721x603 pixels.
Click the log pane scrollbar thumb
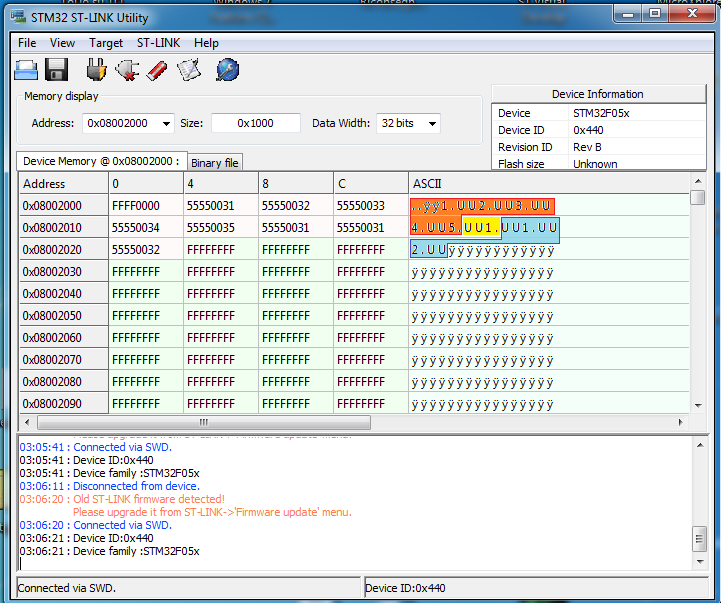(x=699, y=539)
